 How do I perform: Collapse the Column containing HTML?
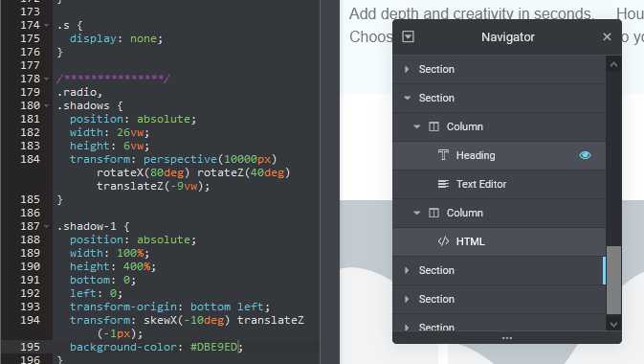[x=417, y=213]
